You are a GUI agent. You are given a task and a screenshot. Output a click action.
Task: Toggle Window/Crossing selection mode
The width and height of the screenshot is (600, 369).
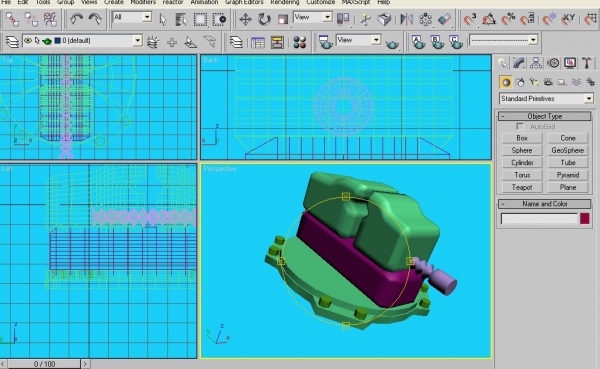tap(219, 19)
